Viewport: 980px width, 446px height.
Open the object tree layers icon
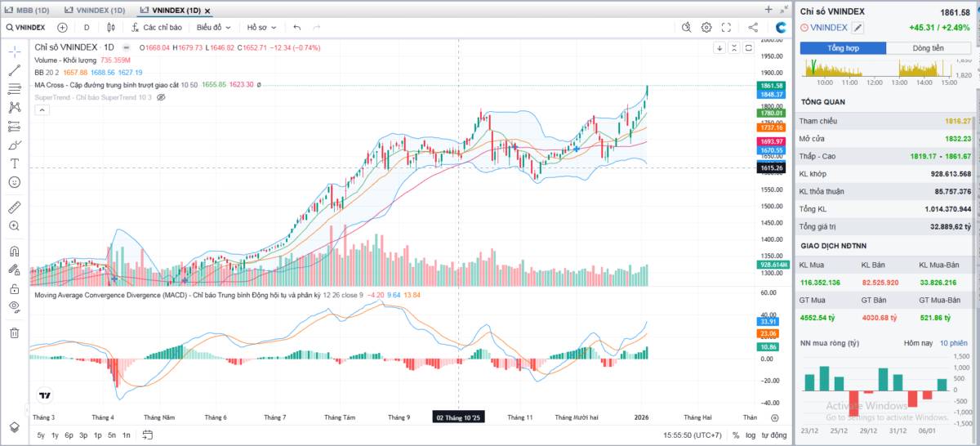14,426
